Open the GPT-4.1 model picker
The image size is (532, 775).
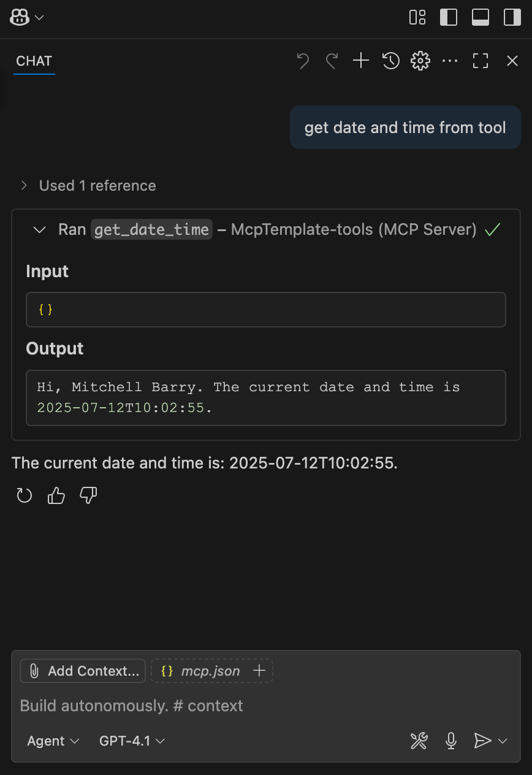132,741
